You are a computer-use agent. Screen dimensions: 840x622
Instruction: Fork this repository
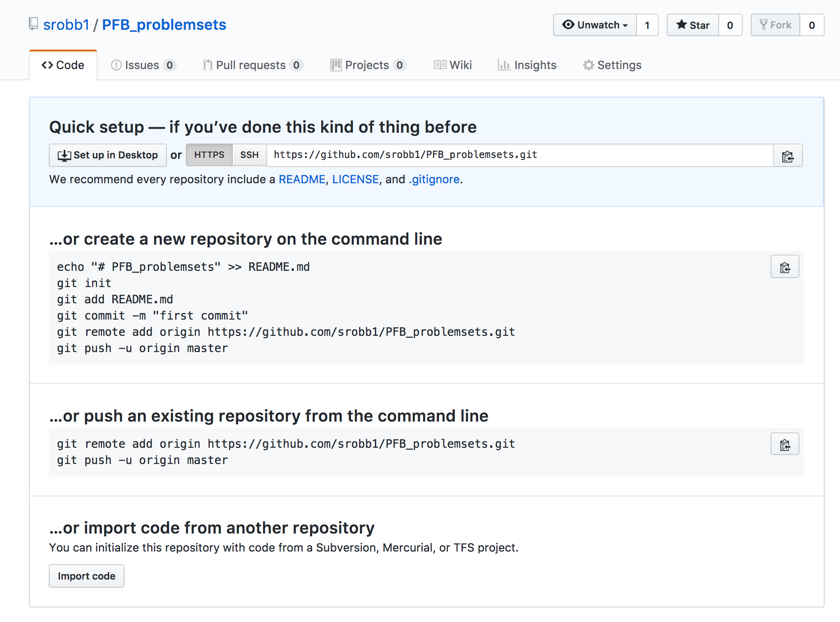pyautogui.click(x=775, y=25)
